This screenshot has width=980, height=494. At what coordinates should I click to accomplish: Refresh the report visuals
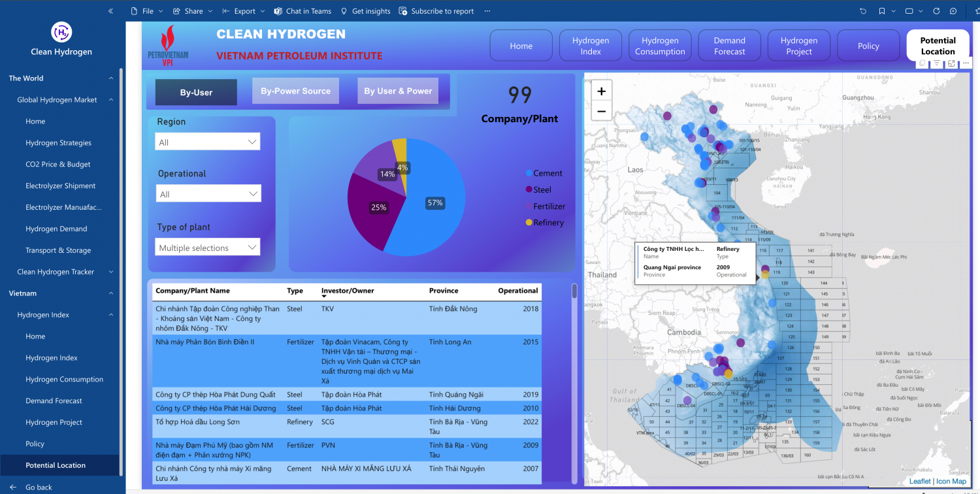[x=936, y=11]
